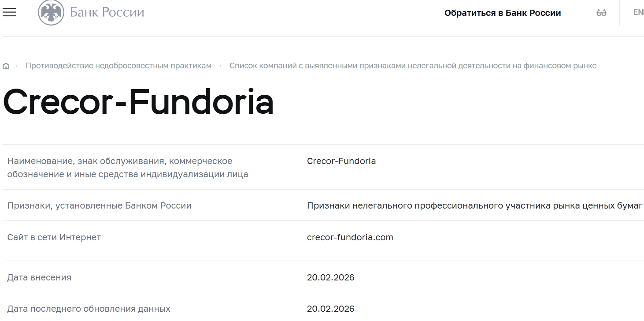Open the main navigation hamburger menu
This screenshot has height=321, width=644.
9,12
